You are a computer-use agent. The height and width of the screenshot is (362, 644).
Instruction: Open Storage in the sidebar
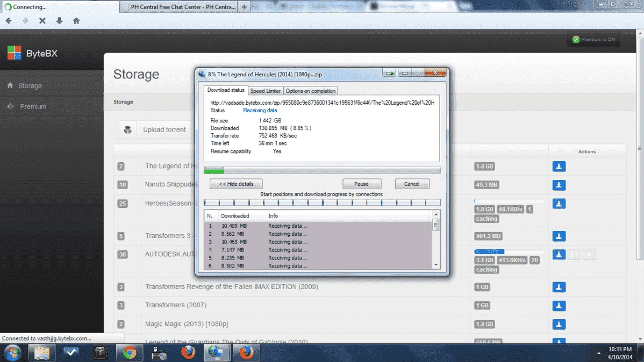click(30, 86)
